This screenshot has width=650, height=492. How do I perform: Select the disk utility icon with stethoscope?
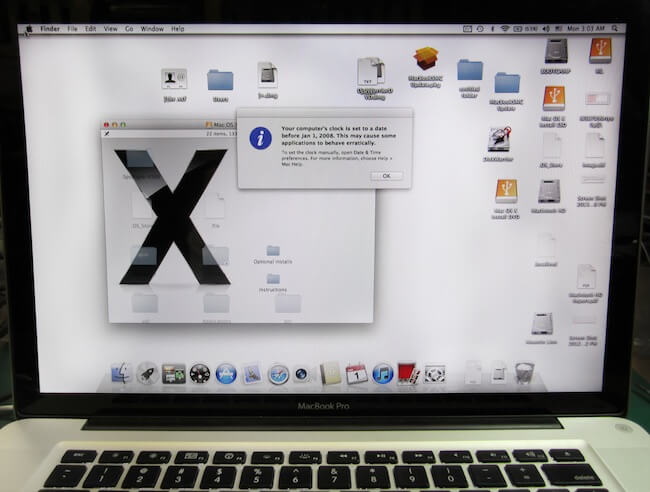tap(499, 139)
